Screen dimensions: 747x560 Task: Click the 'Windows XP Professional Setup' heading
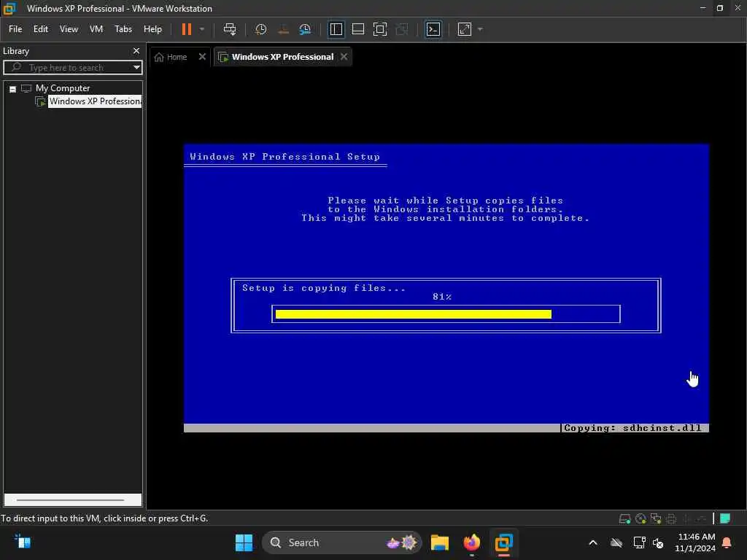click(x=285, y=157)
